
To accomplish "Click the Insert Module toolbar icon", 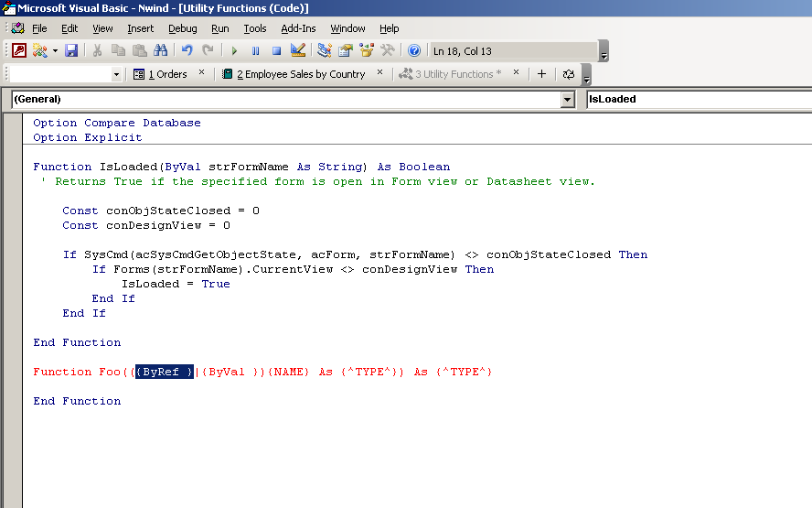I will [x=40, y=50].
